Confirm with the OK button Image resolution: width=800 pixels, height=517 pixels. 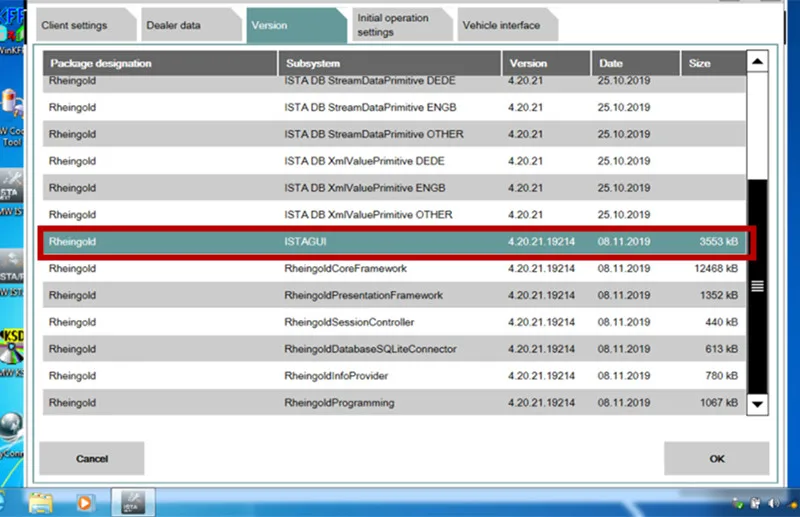tap(716, 458)
